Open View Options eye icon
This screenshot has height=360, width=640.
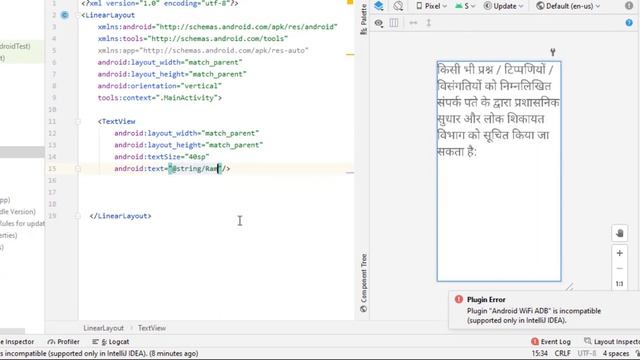pos(379,23)
